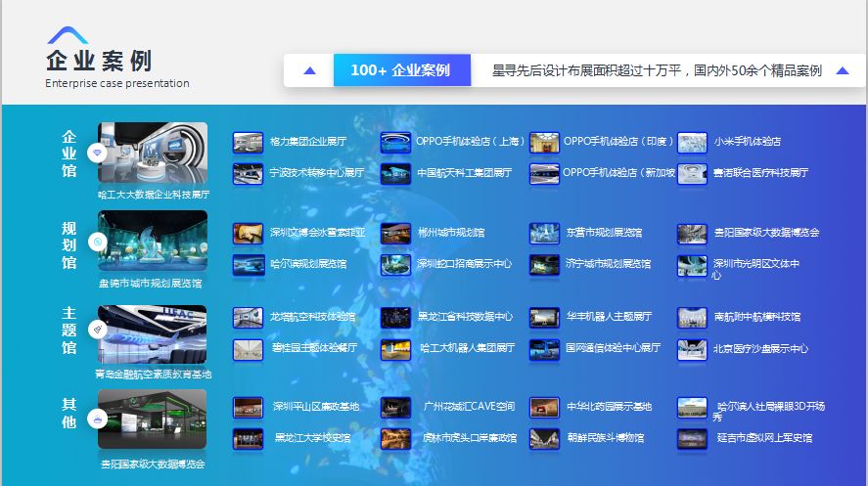Click the 中国航天科工集团展厅 thumbnail icon
The height and width of the screenshot is (486, 868).
[395, 174]
